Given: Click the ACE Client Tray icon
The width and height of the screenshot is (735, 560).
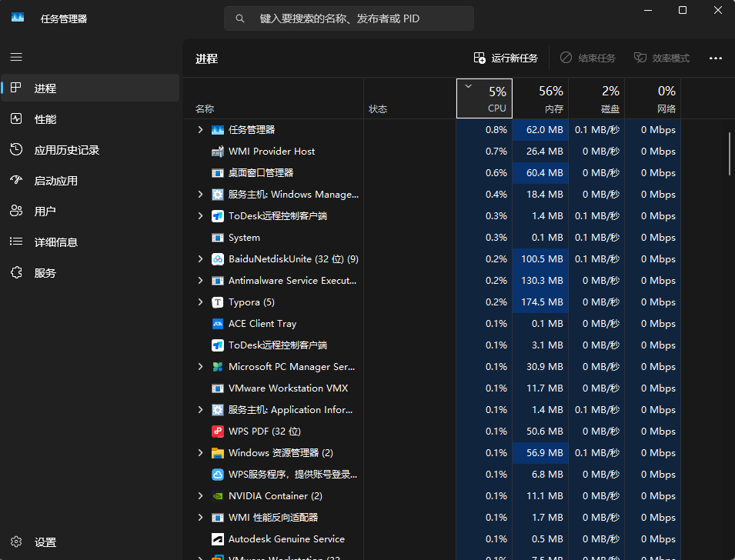Looking at the screenshot, I should click(218, 324).
